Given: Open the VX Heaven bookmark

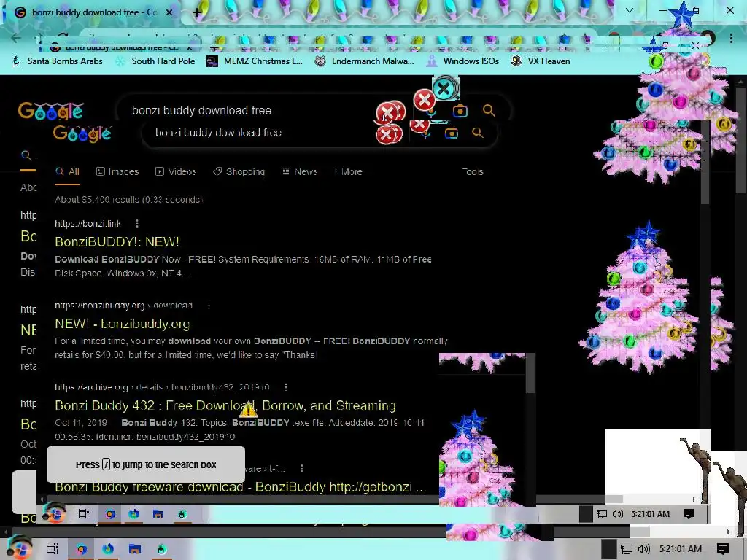Looking at the screenshot, I should [x=541, y=61].
